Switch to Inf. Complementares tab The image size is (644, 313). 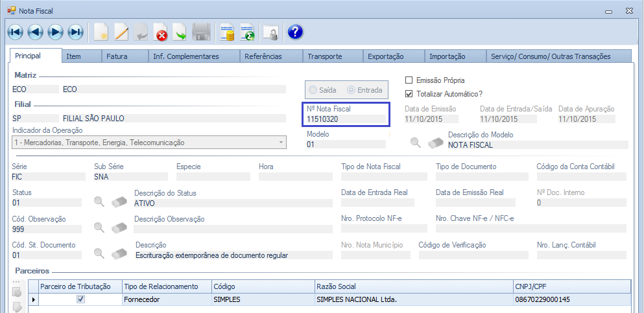tap(194, 56)
